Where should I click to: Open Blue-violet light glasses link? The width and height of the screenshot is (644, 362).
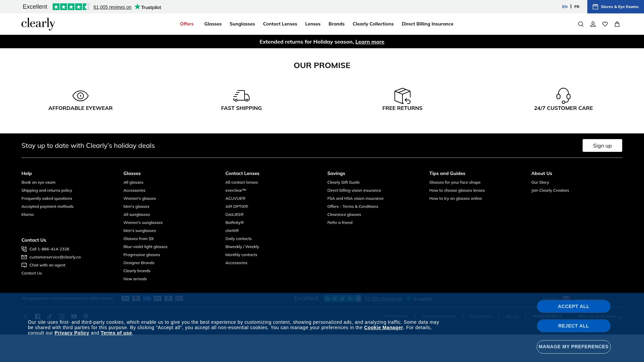pos(146,247)
